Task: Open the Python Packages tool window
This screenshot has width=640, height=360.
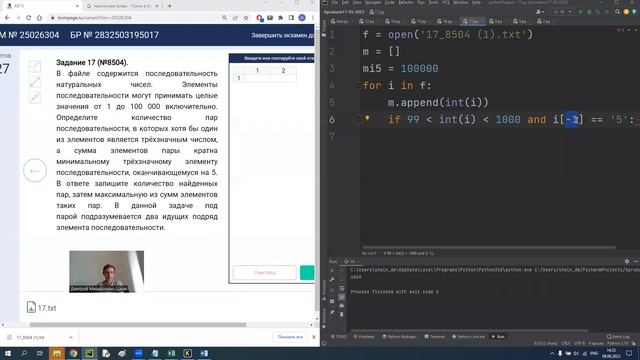Action: pos(400,337)
